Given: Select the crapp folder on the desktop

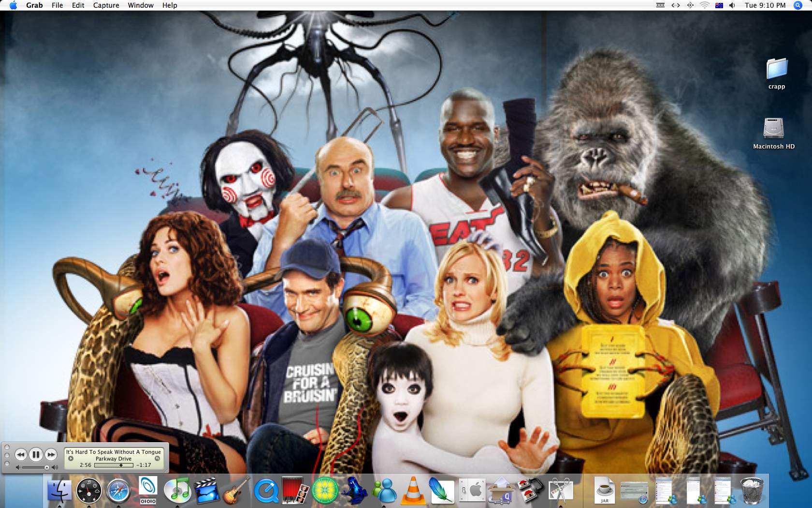Looking at the screenshot, I should pos(777,69).
